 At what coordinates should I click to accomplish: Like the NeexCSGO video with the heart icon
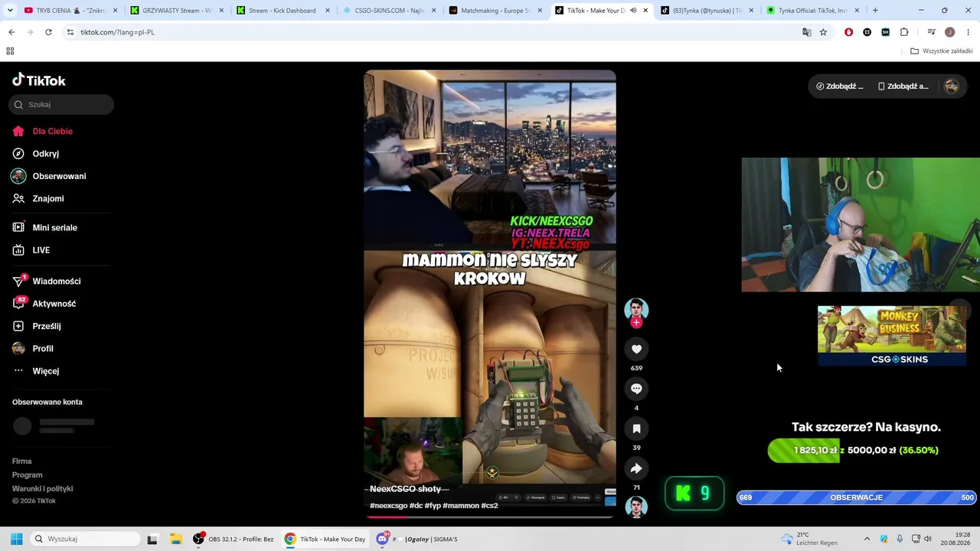[636, 349]
